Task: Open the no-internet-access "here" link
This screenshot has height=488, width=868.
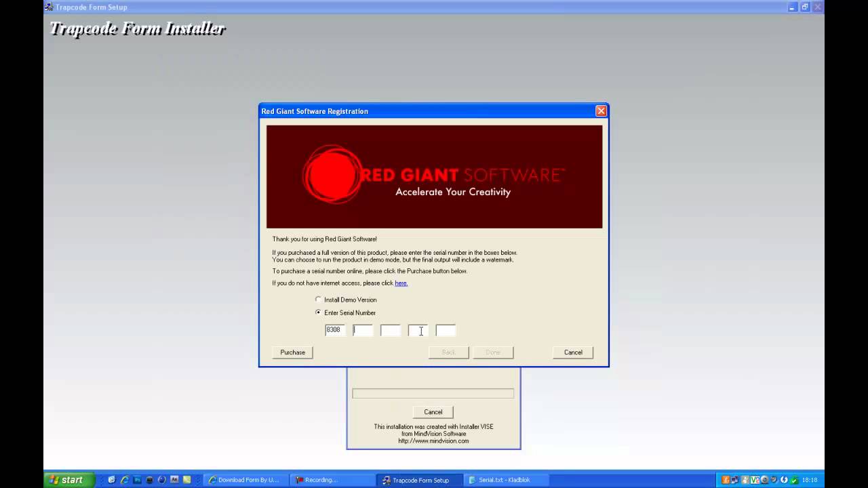Action: (401, 283)
